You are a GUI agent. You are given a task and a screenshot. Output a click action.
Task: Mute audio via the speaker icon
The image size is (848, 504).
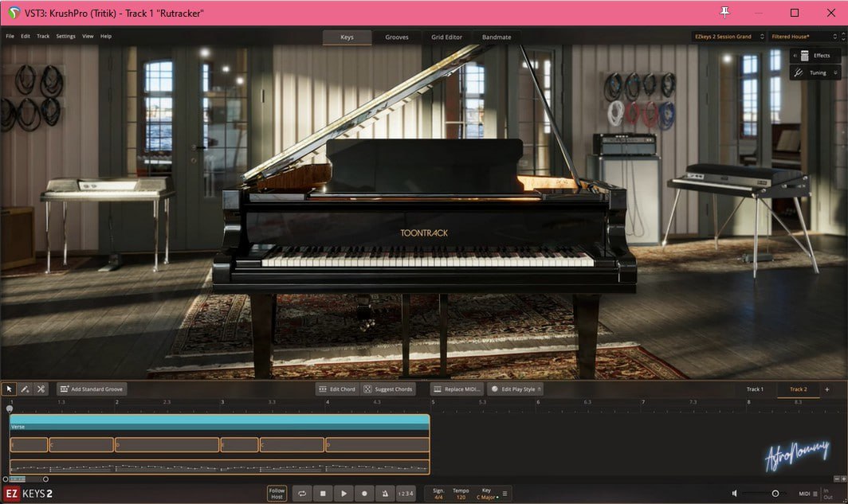734,493
